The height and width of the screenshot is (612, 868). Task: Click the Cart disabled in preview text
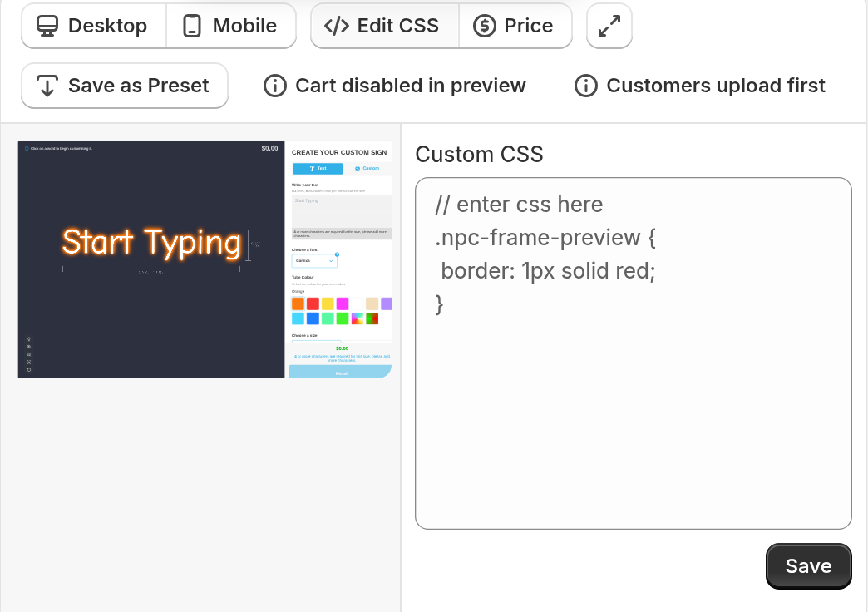(410, 86)
